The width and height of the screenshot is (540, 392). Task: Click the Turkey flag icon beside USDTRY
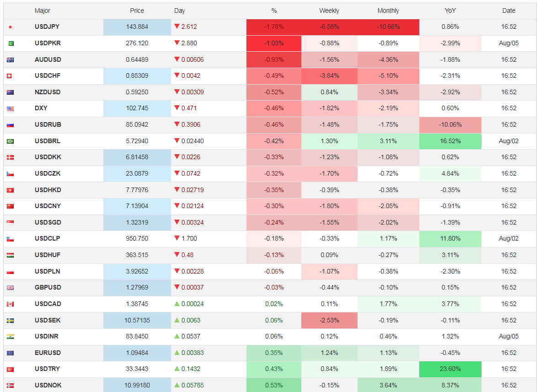click(x=11, y=369)
